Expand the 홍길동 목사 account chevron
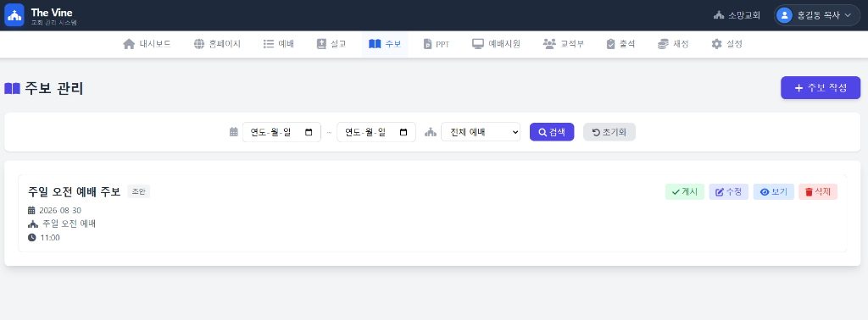The height and width of the screenshot is (320, 868). (x=847, y=15)
